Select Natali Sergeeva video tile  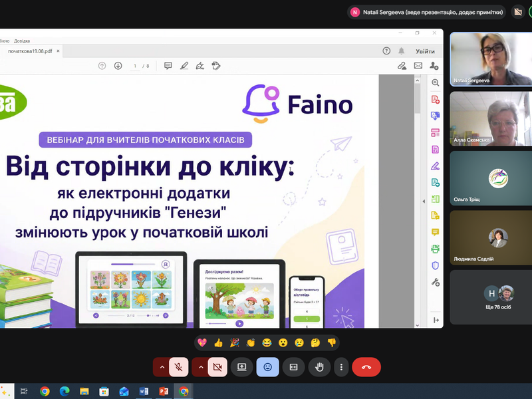[x=491, y=59]
